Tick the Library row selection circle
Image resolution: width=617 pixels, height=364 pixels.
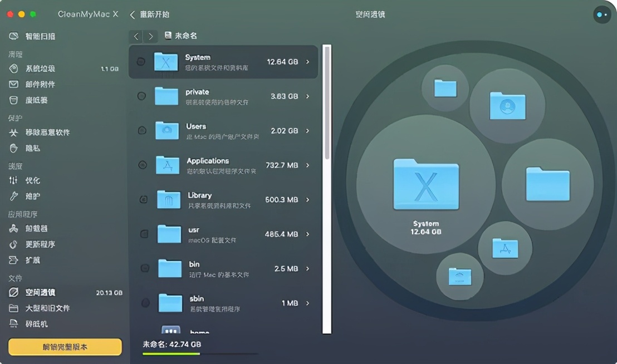click(144, 200)
